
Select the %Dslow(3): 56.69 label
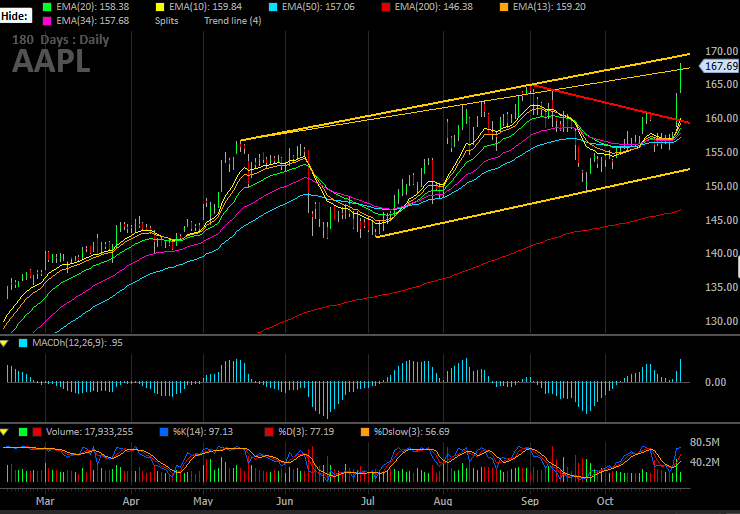[412, 432]
